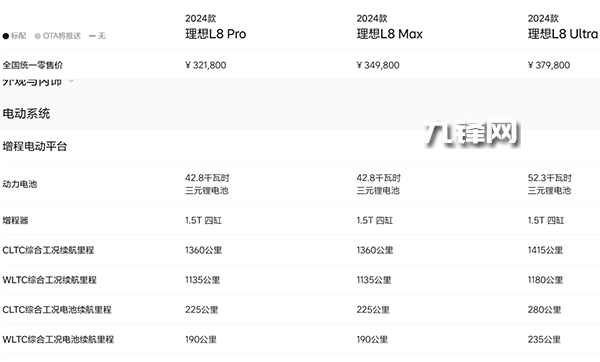Click the dash 无 legend marker
600x362 pixels.
[92, 36]
